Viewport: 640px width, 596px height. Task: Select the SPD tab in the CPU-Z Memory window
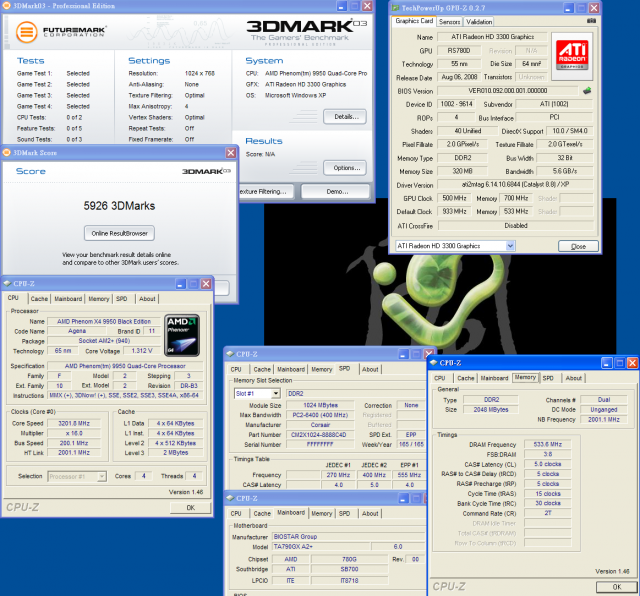tap(548, 378)
